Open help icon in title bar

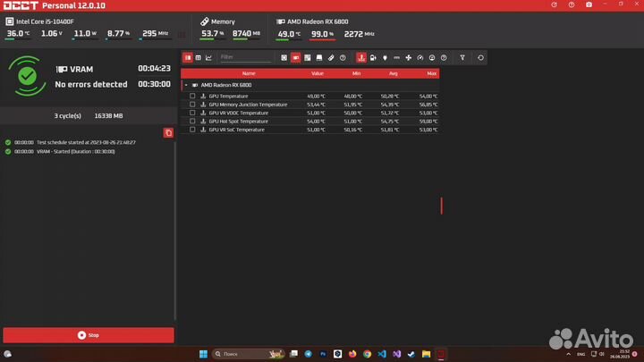(x=572, y=5)
